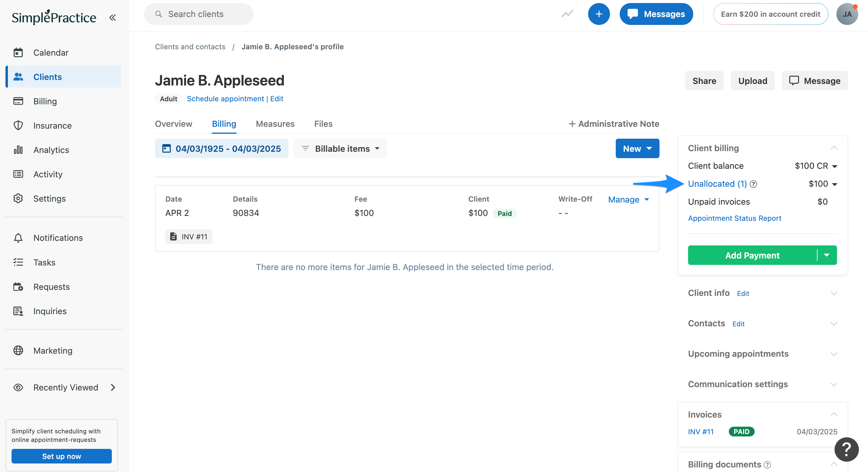Click the JA avatar in top right

848,14
